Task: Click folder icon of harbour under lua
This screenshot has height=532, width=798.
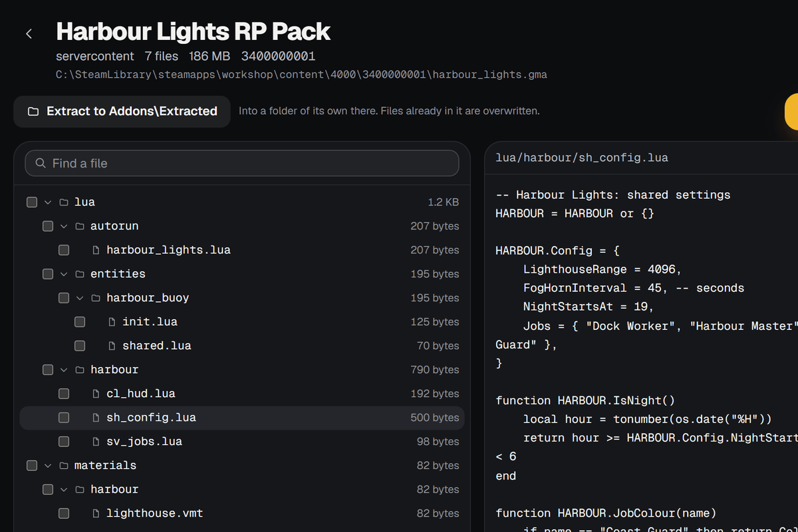Action: 80,370
